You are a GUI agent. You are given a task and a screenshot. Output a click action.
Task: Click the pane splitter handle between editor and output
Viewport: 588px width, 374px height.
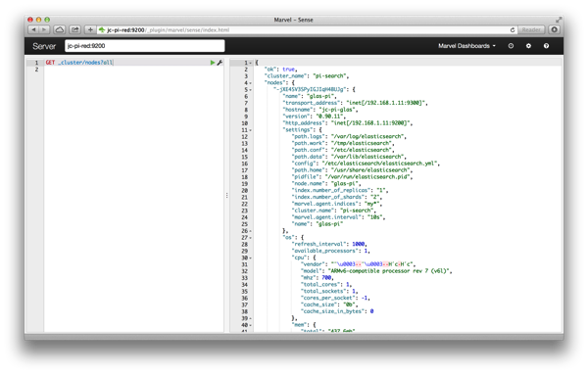coord(227,196)
